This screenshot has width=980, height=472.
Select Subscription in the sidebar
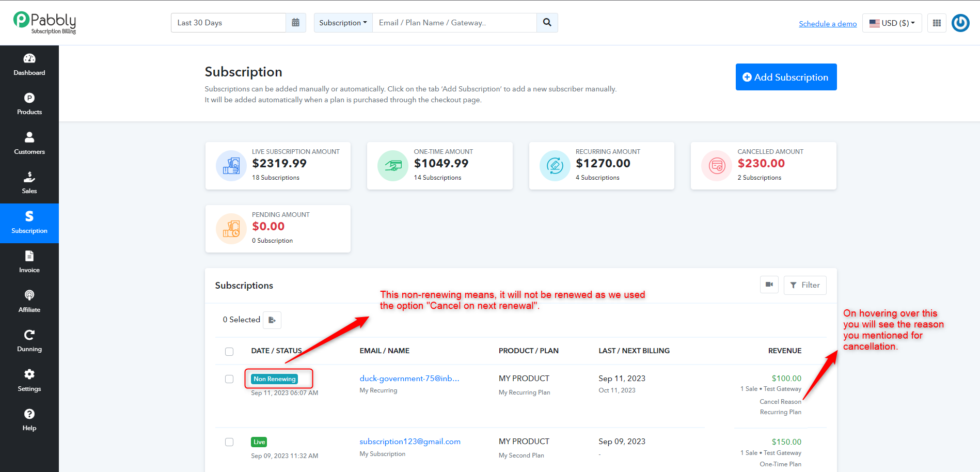coord(29,223)
